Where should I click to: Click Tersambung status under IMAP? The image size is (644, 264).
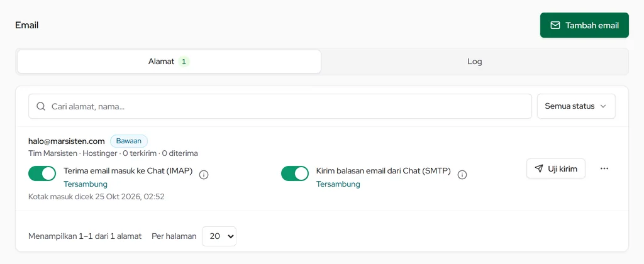86,184
